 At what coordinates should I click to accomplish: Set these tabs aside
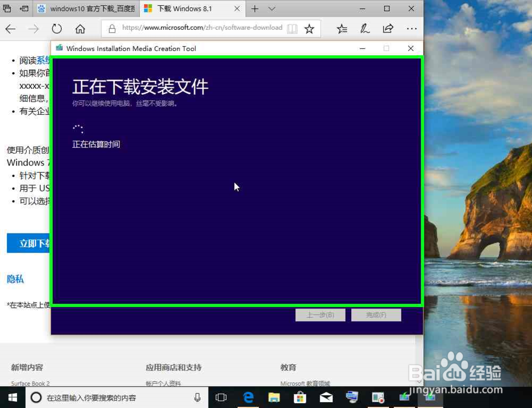[24, 9]
